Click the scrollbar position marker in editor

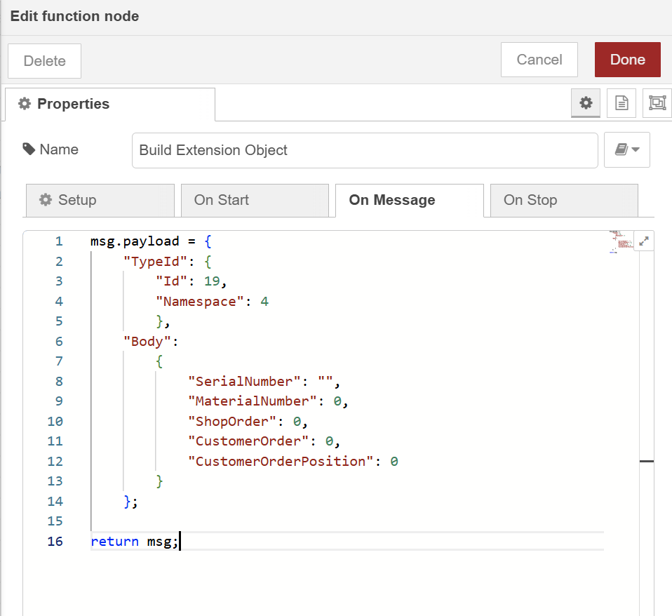646,461
